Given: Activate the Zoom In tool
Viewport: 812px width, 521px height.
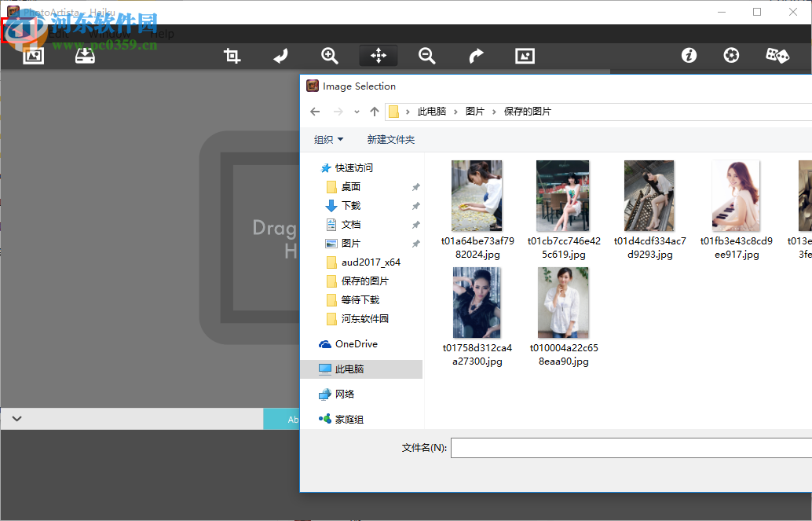Looking at the screenshot, I should coord(329,56).
